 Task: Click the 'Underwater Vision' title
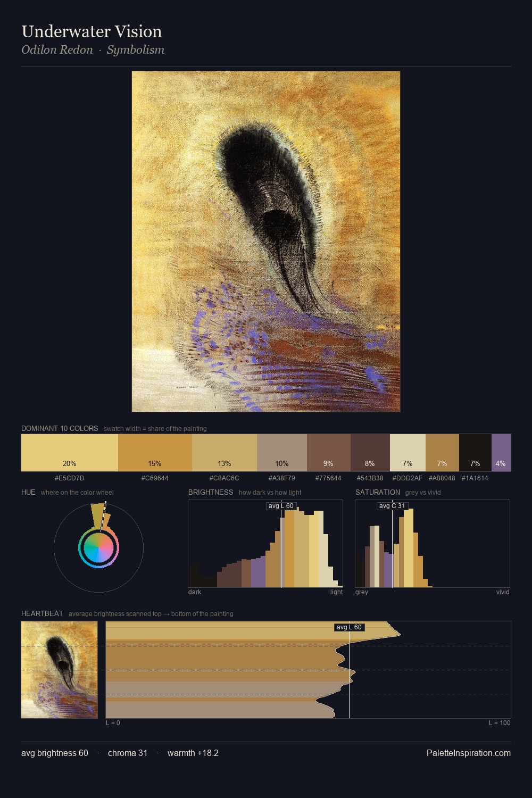click(x=92, y=31)
